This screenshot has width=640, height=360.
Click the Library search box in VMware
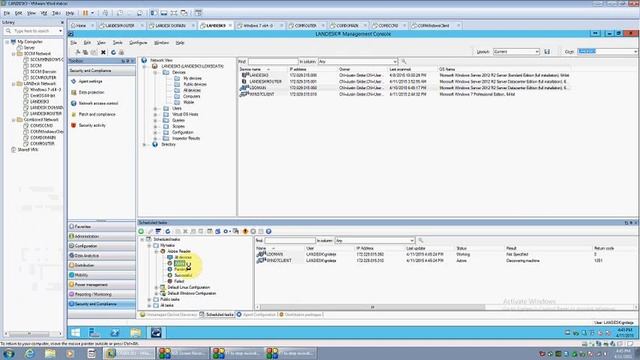pos(33,31)
